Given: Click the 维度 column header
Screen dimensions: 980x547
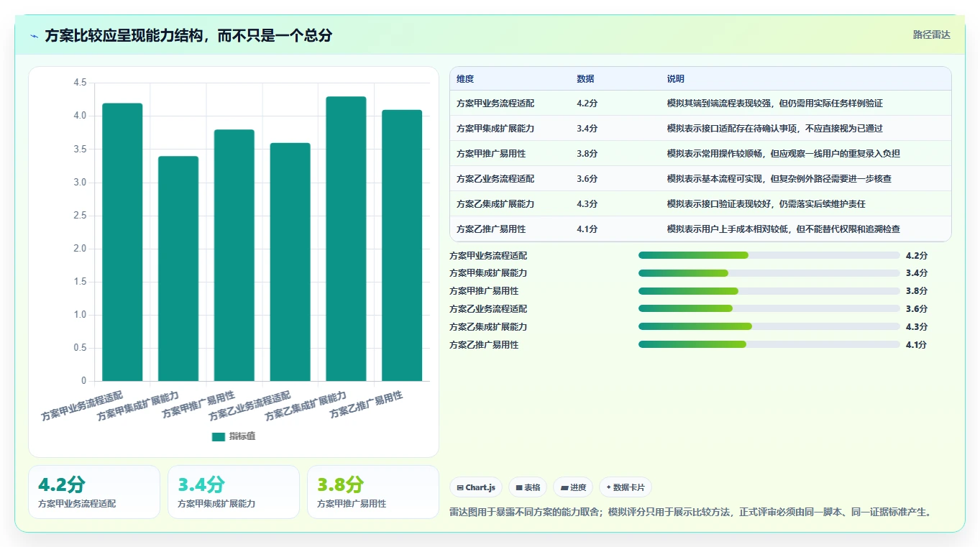Looking at the screenshot, I should pos(465,79).
